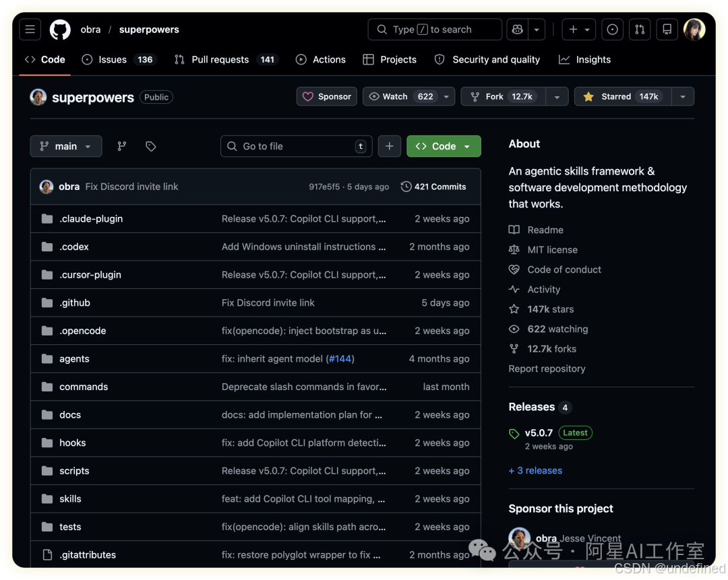The height and width of the screenshot is (580, 728).
Task: Switch to Security and quality tab
Action: (x=487, y=59)
